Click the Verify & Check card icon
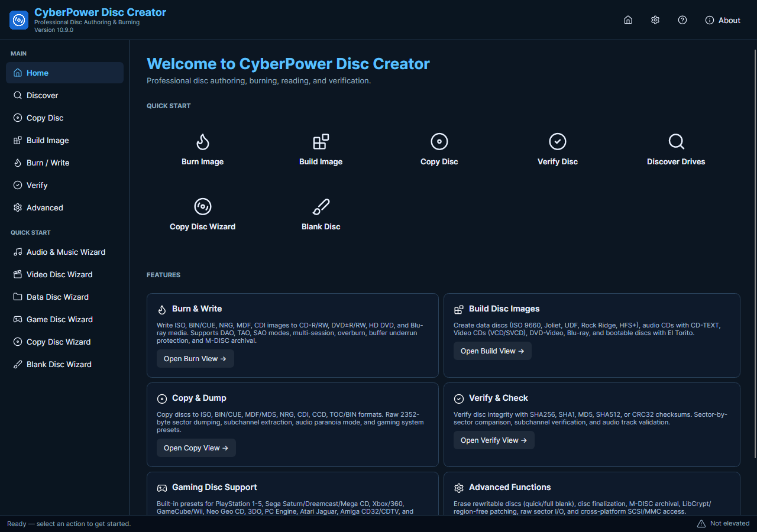 coord(459,398)
